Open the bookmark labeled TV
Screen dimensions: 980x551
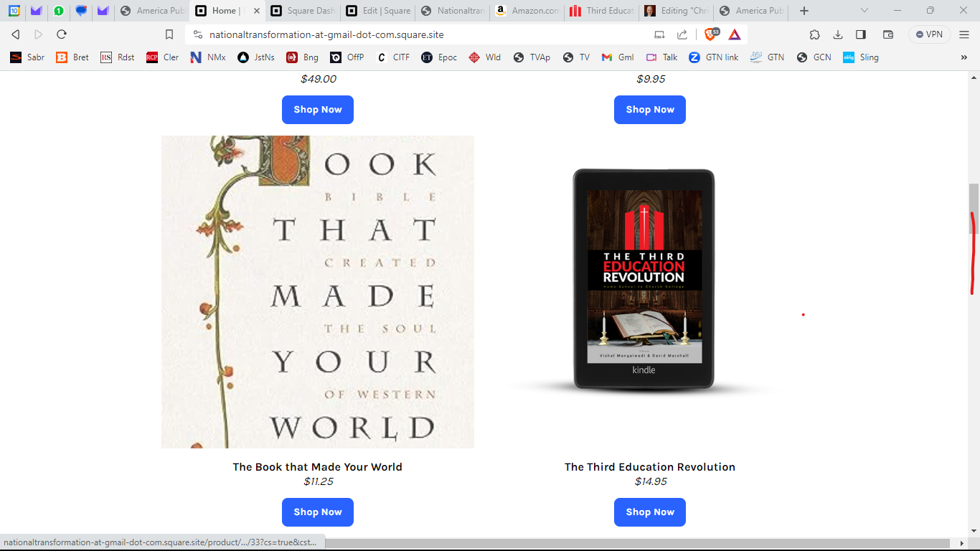tap(577, 57)
